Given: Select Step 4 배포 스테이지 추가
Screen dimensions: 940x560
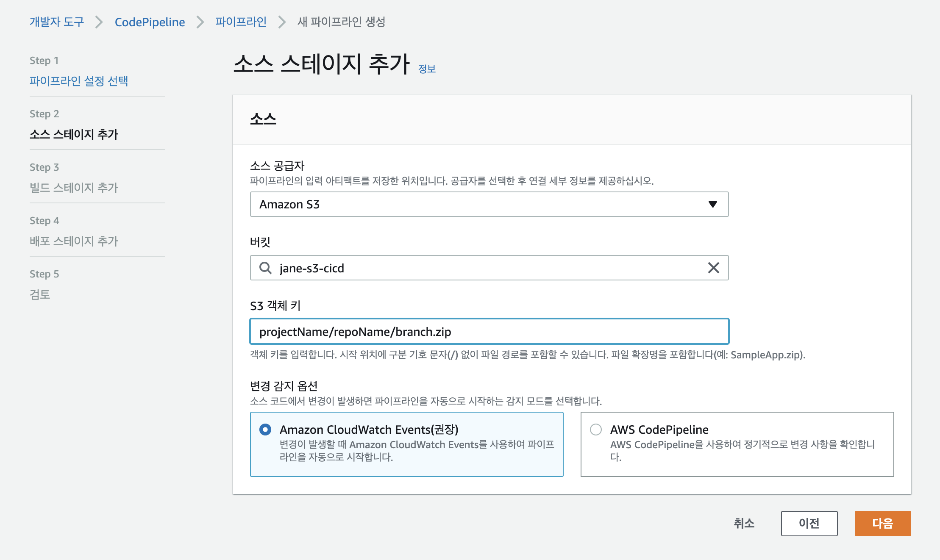Looking at the screenshot, I should [x=74, y=241].
